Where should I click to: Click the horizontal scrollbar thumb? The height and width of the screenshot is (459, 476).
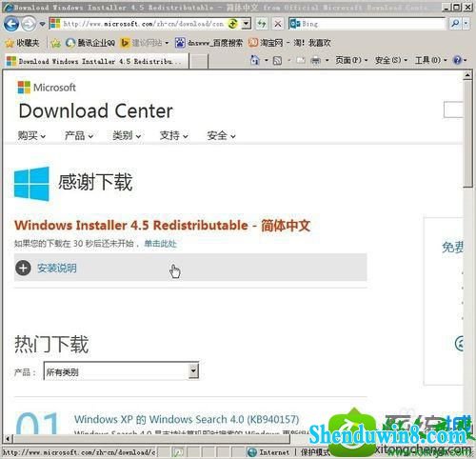151,439
